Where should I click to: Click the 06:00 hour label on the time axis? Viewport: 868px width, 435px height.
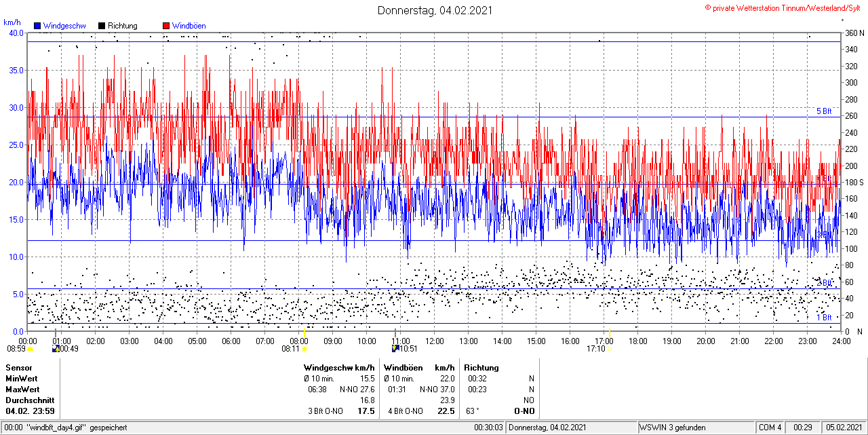(231, 341)
